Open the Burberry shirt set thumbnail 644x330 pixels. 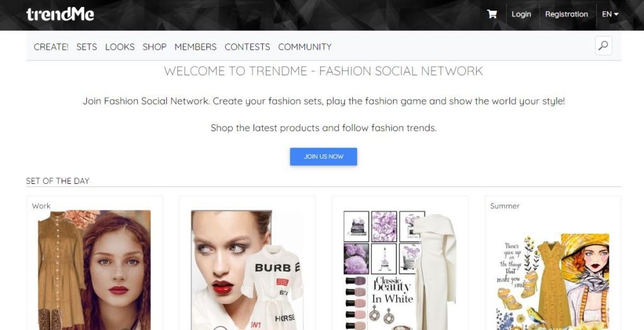pos(247,270)
